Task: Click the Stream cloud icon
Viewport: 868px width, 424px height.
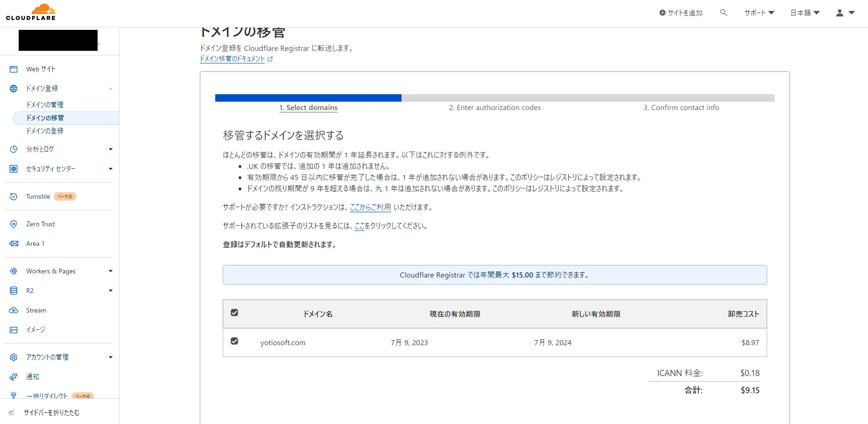Action: coord(14,311)
